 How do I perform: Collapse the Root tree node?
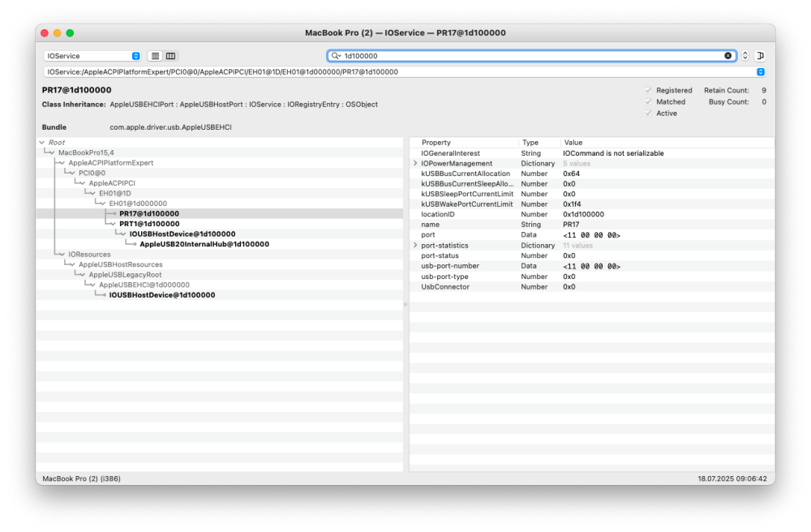click(42, 142)
